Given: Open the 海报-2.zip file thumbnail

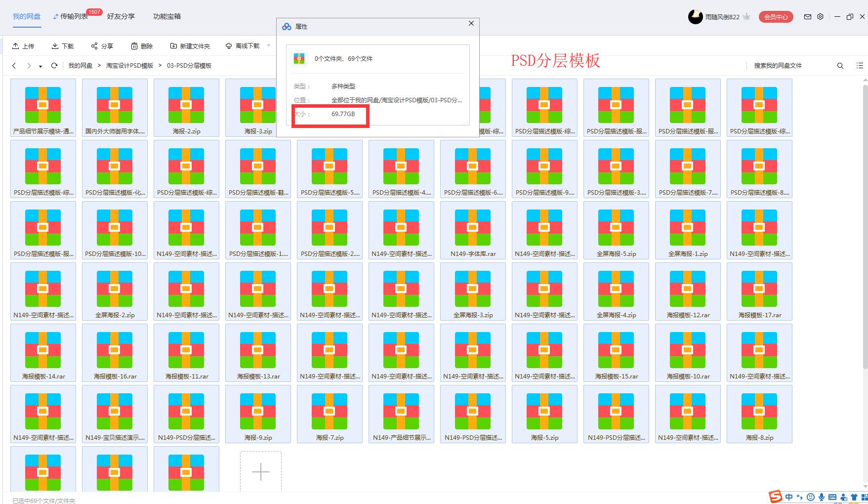Looking at the screenshot, I should 186,105.
